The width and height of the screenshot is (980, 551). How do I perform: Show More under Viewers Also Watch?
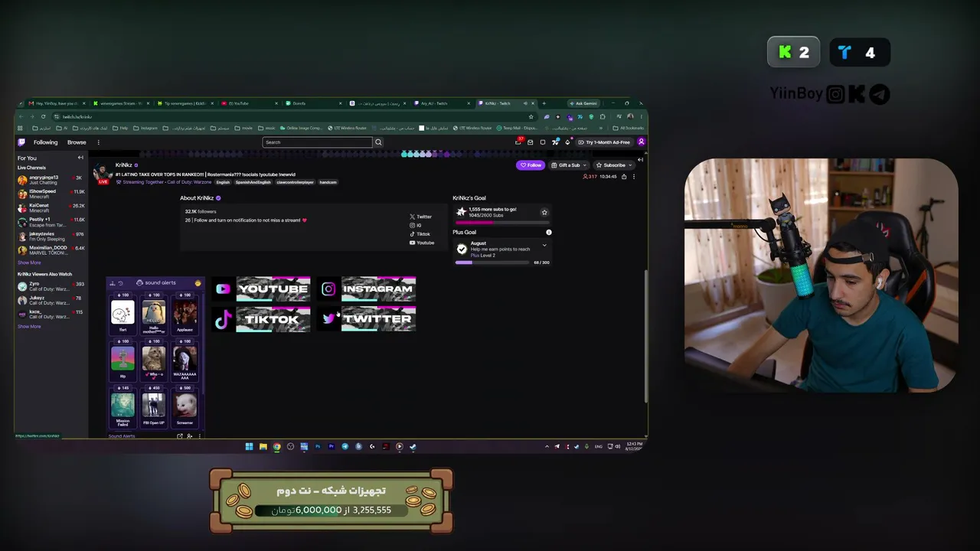(29, 326)
